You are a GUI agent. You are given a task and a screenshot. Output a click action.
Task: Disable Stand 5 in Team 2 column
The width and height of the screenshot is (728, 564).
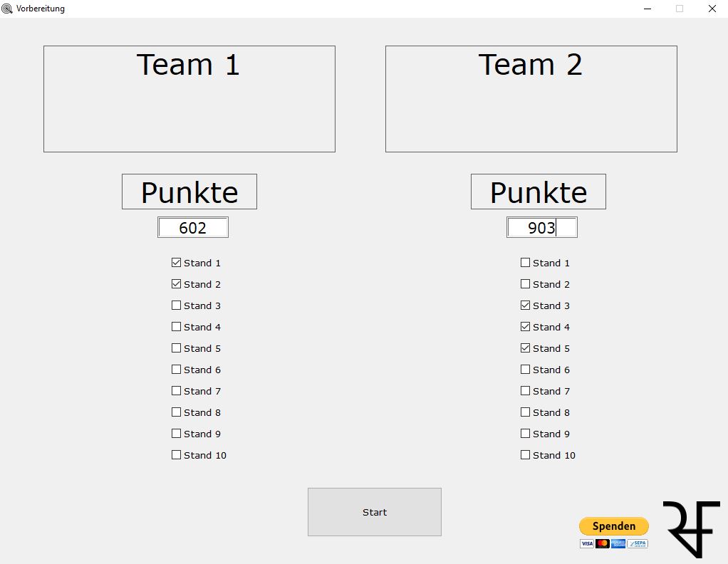pyautogui.click(x=526, y=348)
